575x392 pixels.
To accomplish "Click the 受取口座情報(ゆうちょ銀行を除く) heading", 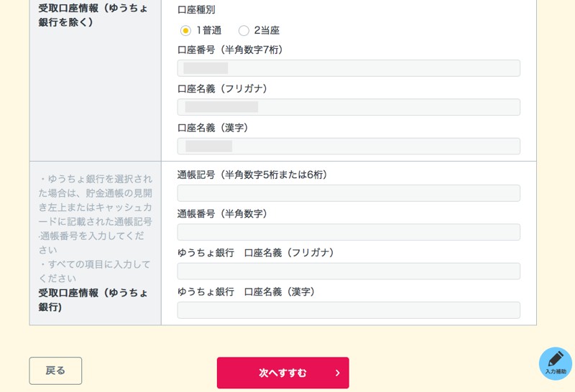I will [93, 15].
